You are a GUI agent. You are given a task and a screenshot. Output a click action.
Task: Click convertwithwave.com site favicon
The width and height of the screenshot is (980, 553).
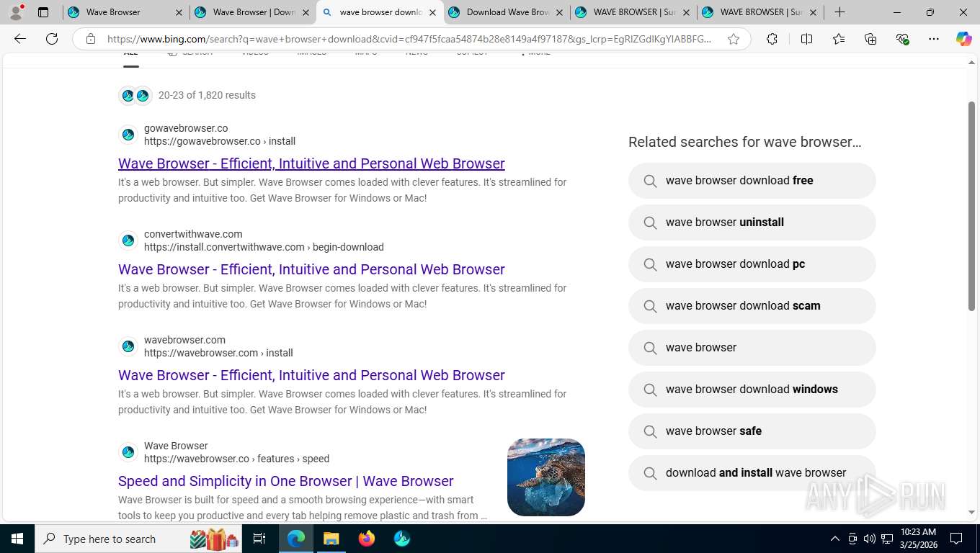(x=128, y=240)
